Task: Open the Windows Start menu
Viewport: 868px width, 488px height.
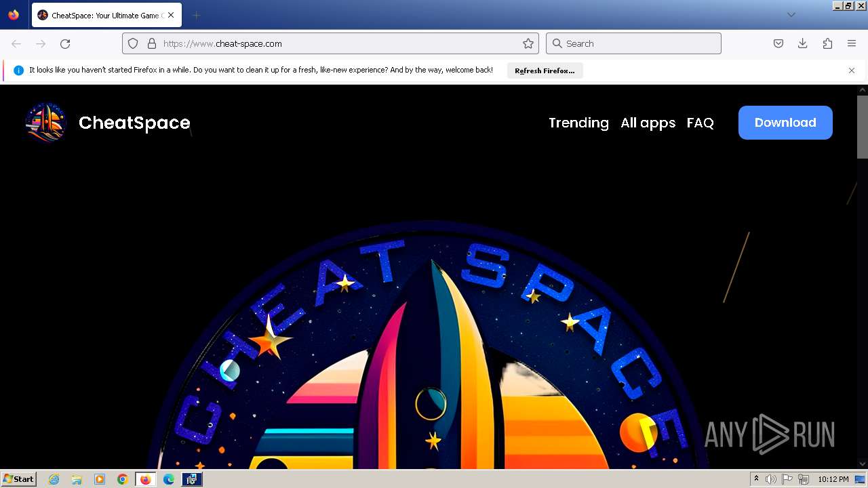Action: (19, 479)
